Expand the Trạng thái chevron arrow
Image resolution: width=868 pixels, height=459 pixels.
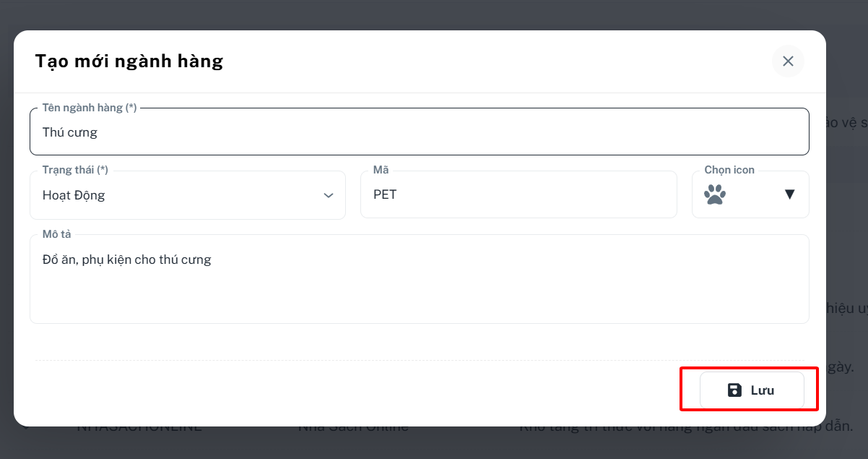329,195
